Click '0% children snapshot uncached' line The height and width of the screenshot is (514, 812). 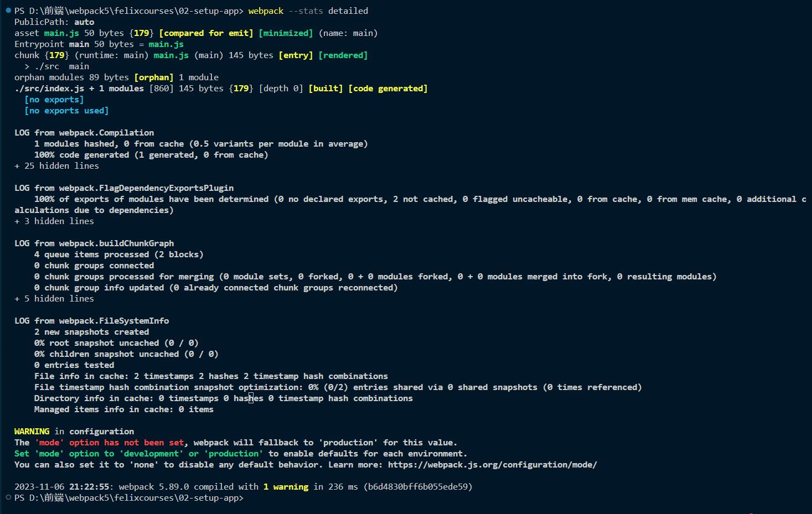click(126, 354)
